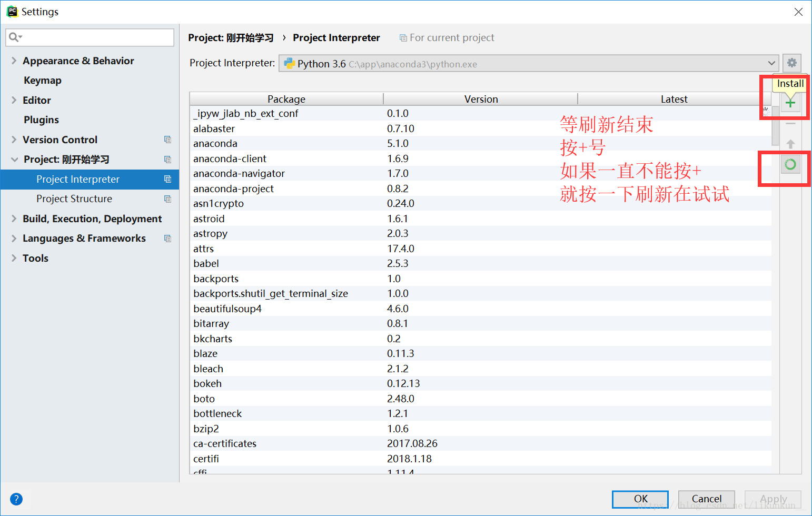812x516 pixels.
Task: Click the minus uninstall package icon
Action: click(790, 124)
